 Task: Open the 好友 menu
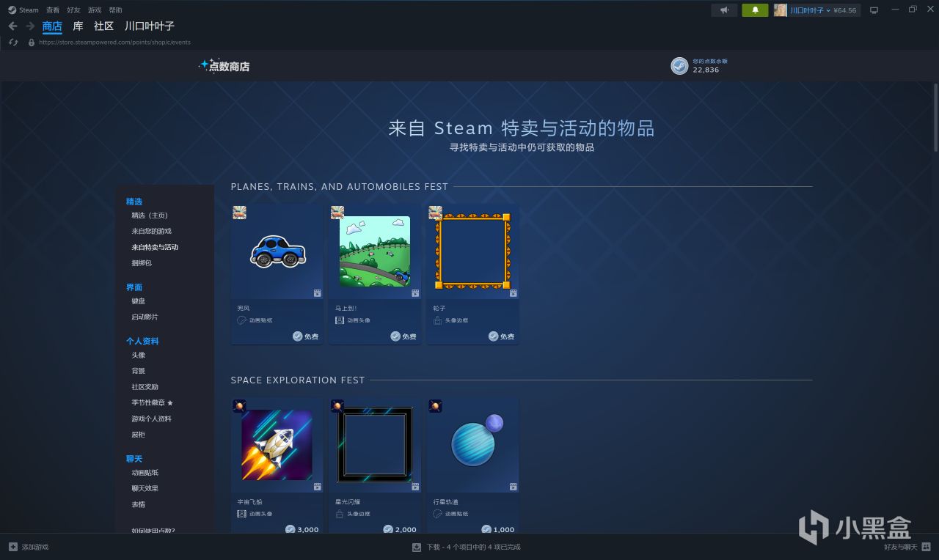coord(73,10)
